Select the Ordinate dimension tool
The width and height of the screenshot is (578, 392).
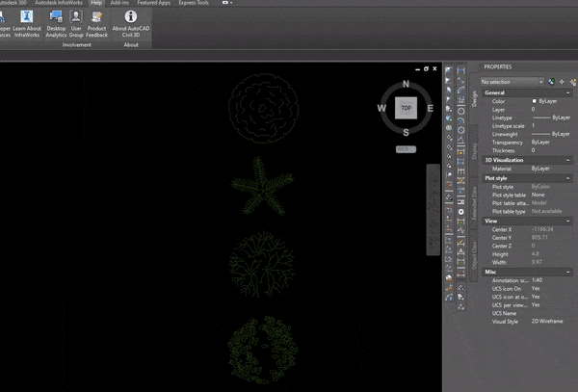click(x=460, y=100)
